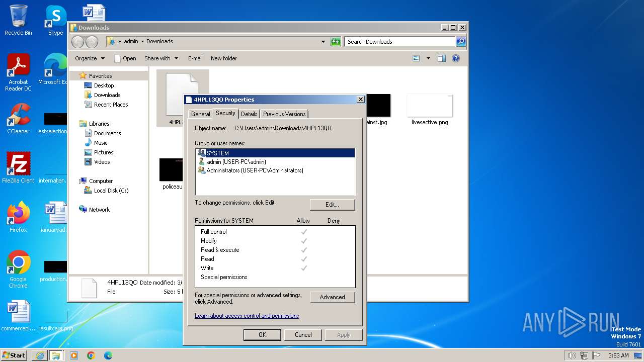
Task: Launch CCleaner desktop shortcut
Action: click(x=18, y=119)
